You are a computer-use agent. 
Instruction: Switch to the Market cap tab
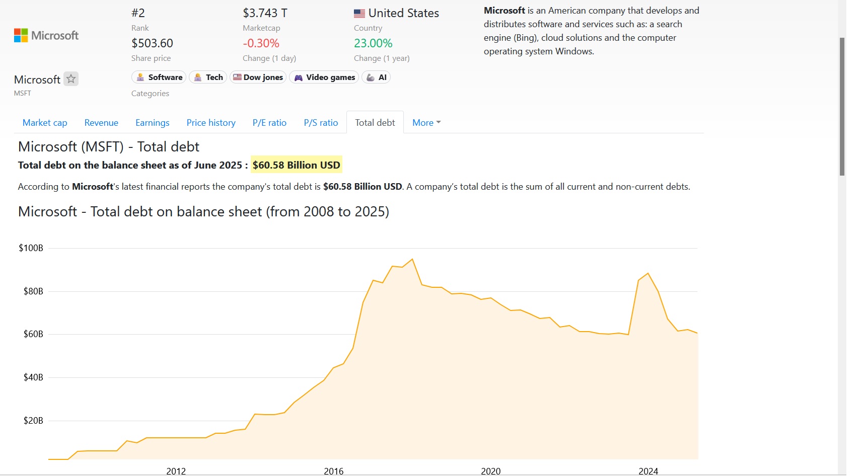(x=45, y=123)
